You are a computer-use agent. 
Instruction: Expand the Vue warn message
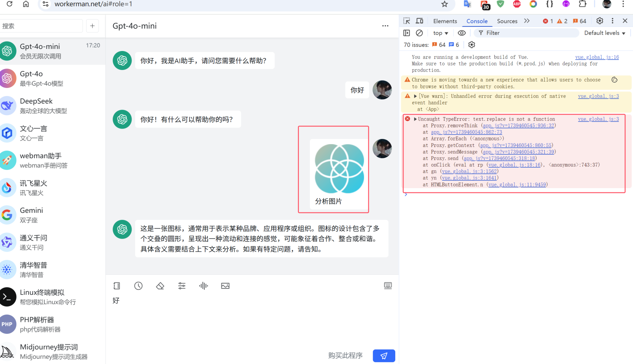tap(415, 96)
